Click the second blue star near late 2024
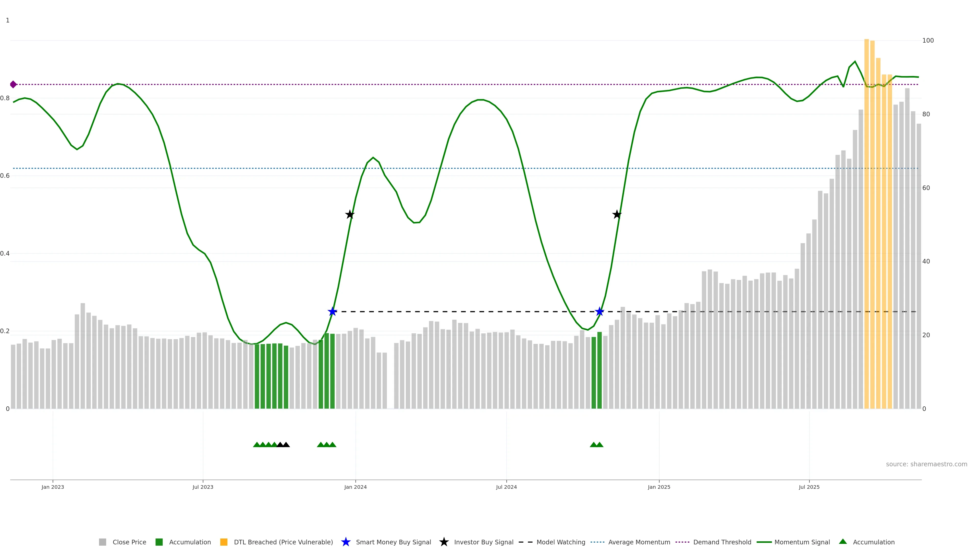The width and height of the screenshot is (980, 551). pyautogui.click(x=599, y=312)
